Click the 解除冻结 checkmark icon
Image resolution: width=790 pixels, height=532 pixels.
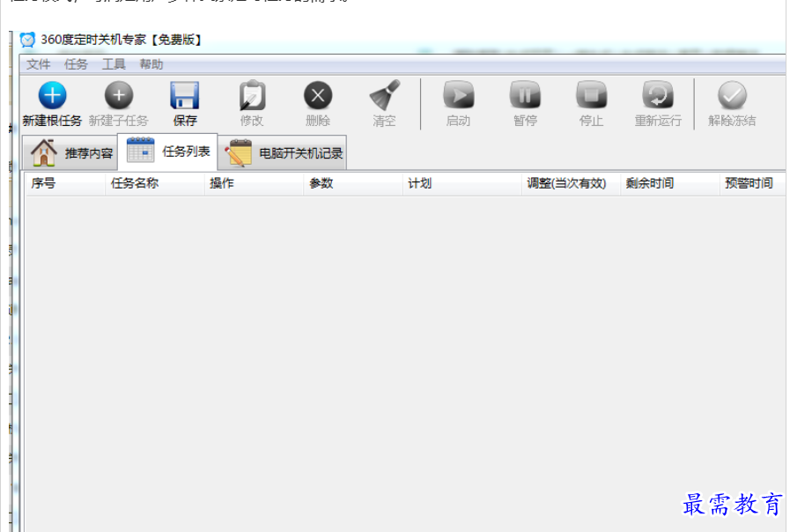coord(732,95)
